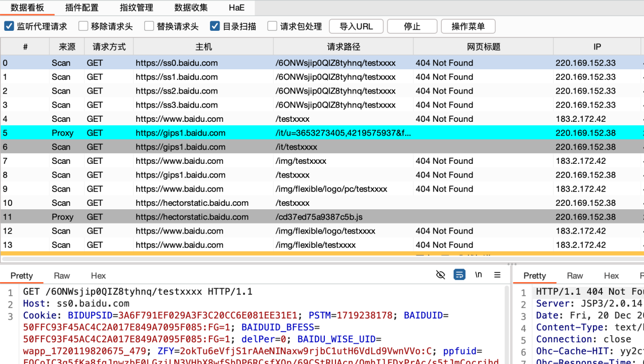644x364 pixels.
Task: Toggle the \n non-printable characters icon
Action: click(478, 275)
